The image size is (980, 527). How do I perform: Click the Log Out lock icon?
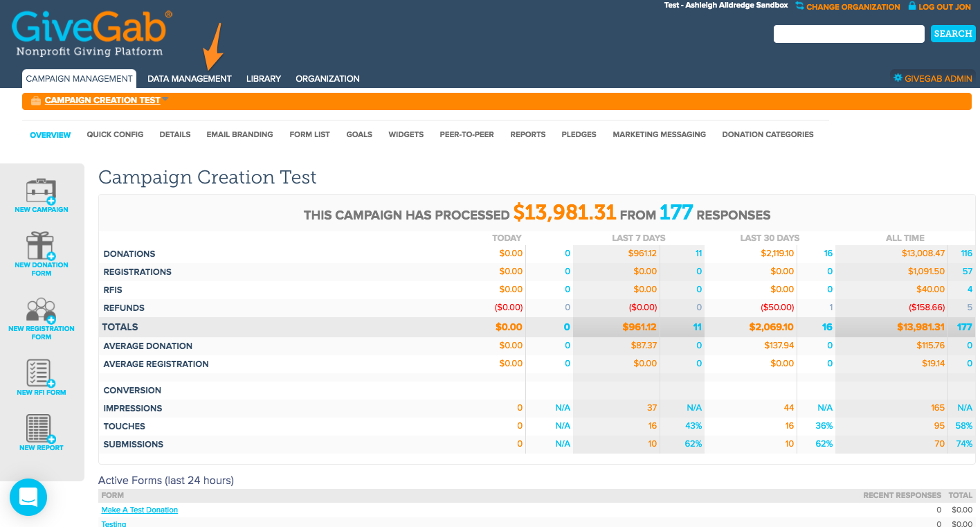(x=911, y=6)
